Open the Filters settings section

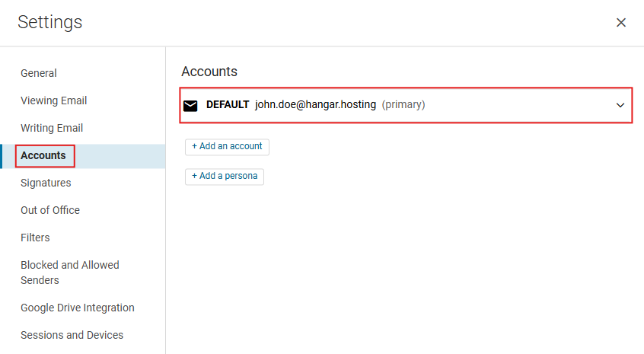coord(35,238)
